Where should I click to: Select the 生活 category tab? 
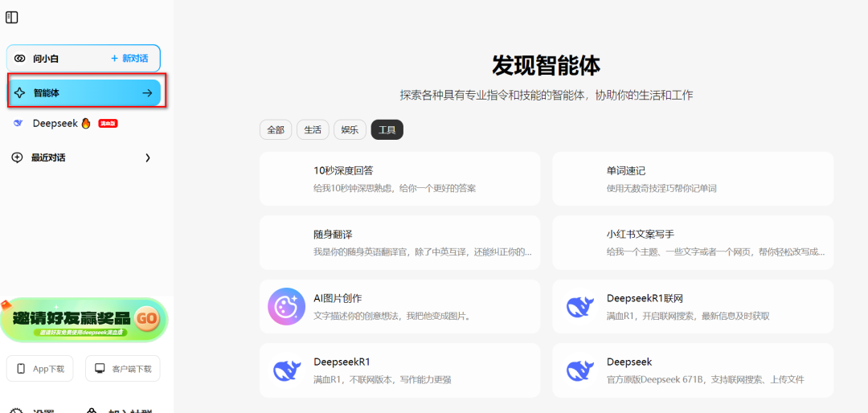point(313,130)
